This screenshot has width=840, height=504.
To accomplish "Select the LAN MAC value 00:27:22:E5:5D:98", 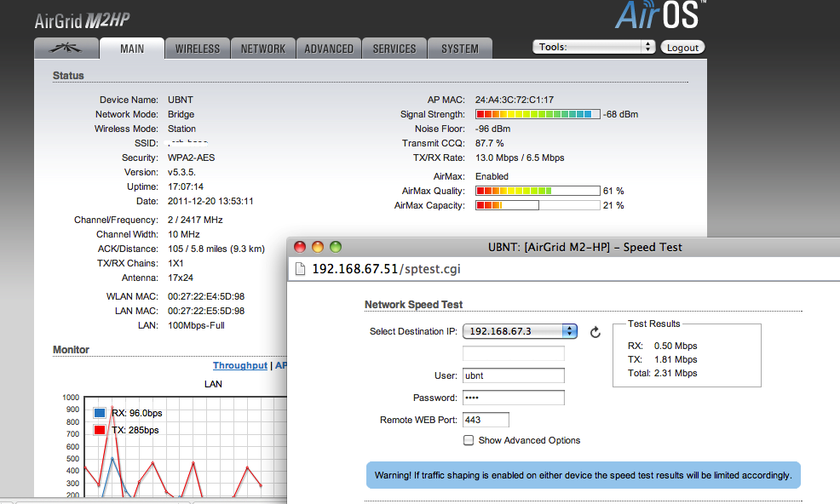I will (206, 311).
